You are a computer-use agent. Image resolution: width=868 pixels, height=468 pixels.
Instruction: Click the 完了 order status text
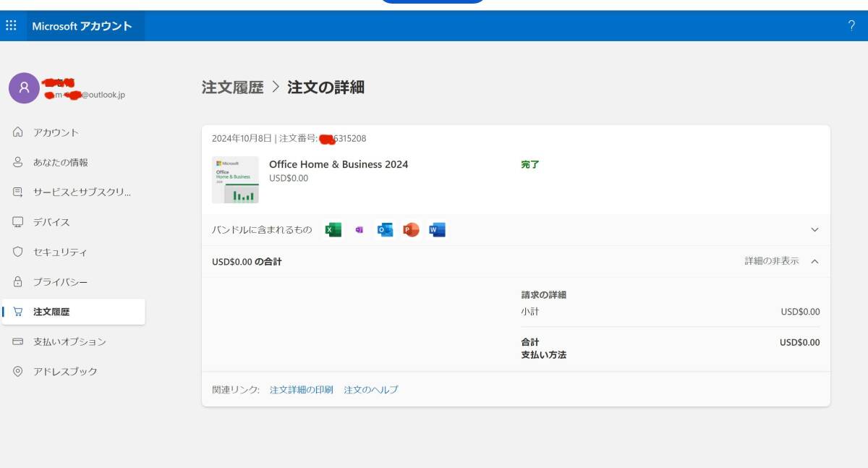[x=530, y=164]
